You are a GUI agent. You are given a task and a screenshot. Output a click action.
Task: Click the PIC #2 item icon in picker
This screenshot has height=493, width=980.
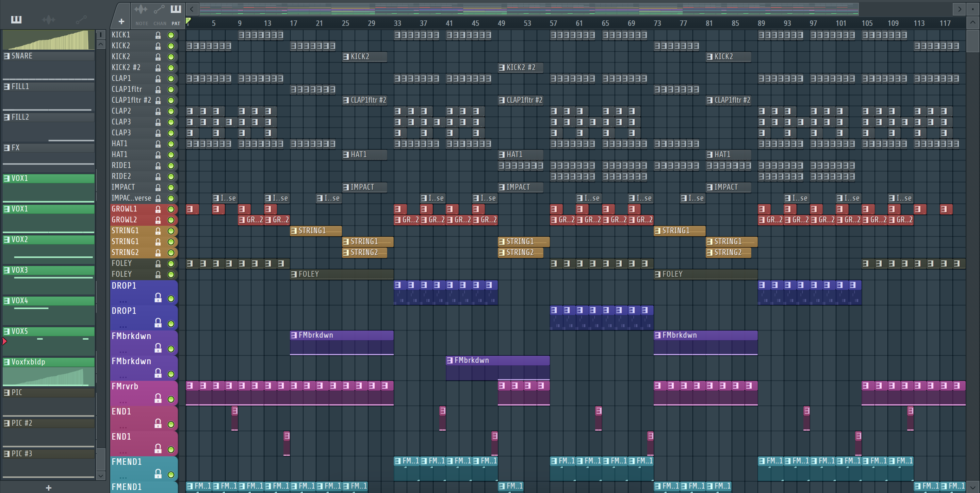(x=6, y=423)
